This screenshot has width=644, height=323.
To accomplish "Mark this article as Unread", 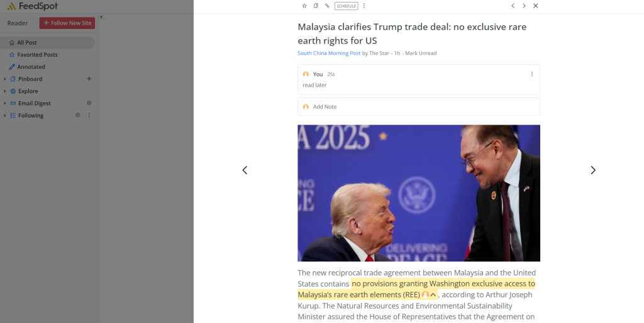I will click(x=421, y=53).
